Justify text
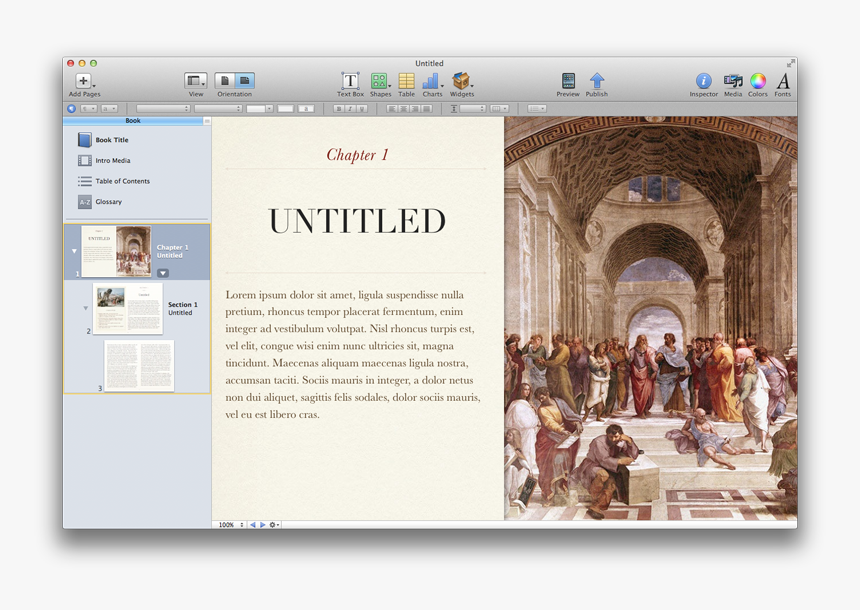 point(427,109)
